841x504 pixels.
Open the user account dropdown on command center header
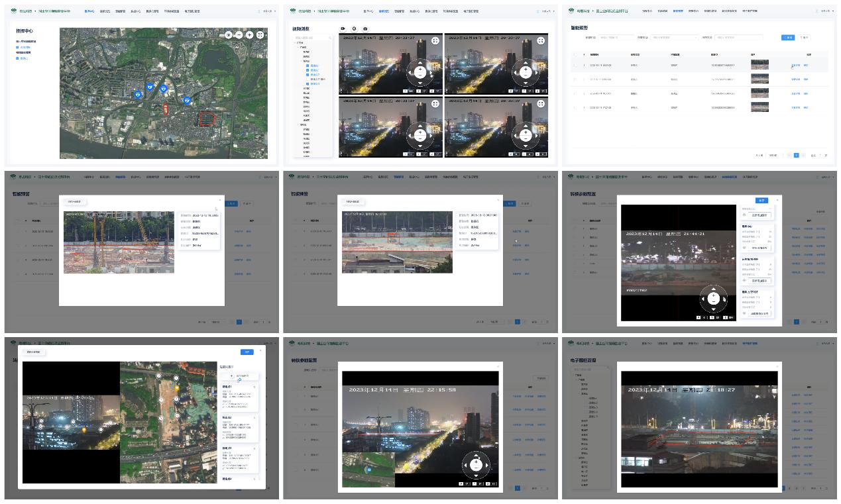tap(268, 11)
